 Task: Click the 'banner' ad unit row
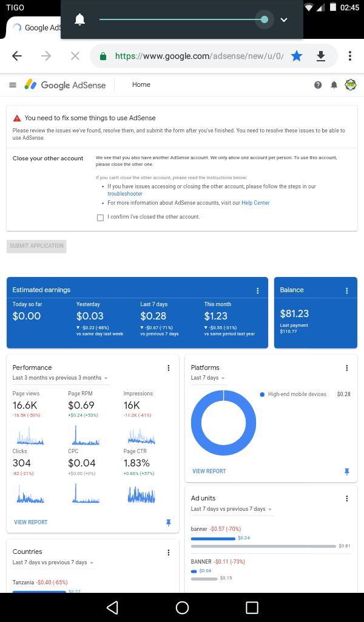[x=271, y=538]
